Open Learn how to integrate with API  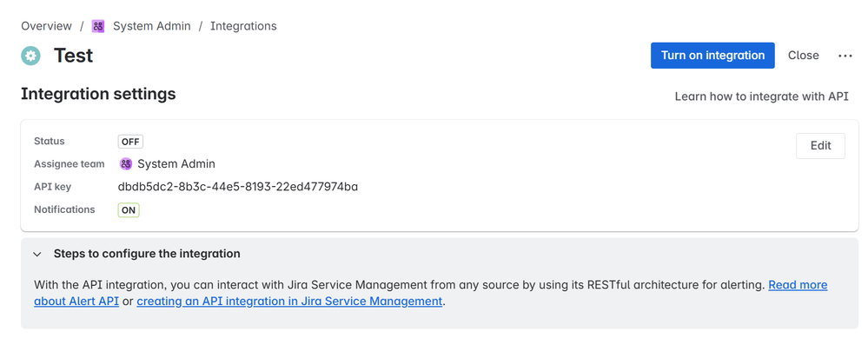click(761, 96)
